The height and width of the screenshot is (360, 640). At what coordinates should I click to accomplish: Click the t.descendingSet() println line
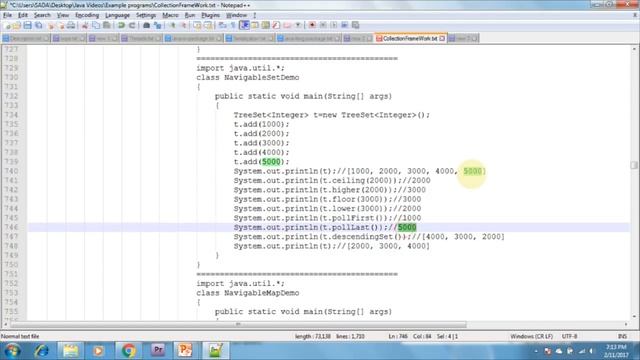click(369, 237)
